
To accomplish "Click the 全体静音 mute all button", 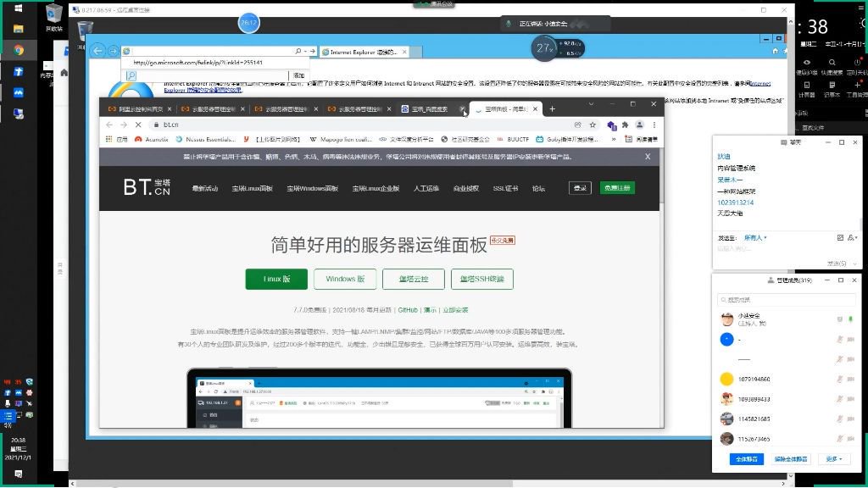I will tap(746, 459).
